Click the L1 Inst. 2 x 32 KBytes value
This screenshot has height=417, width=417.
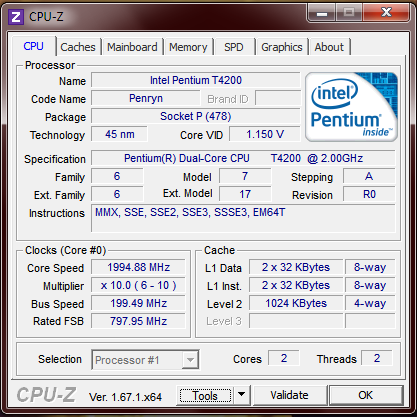coord(296,285)
